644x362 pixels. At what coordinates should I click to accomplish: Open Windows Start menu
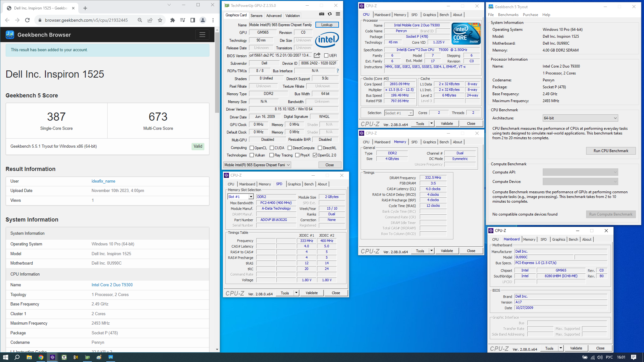5,357
